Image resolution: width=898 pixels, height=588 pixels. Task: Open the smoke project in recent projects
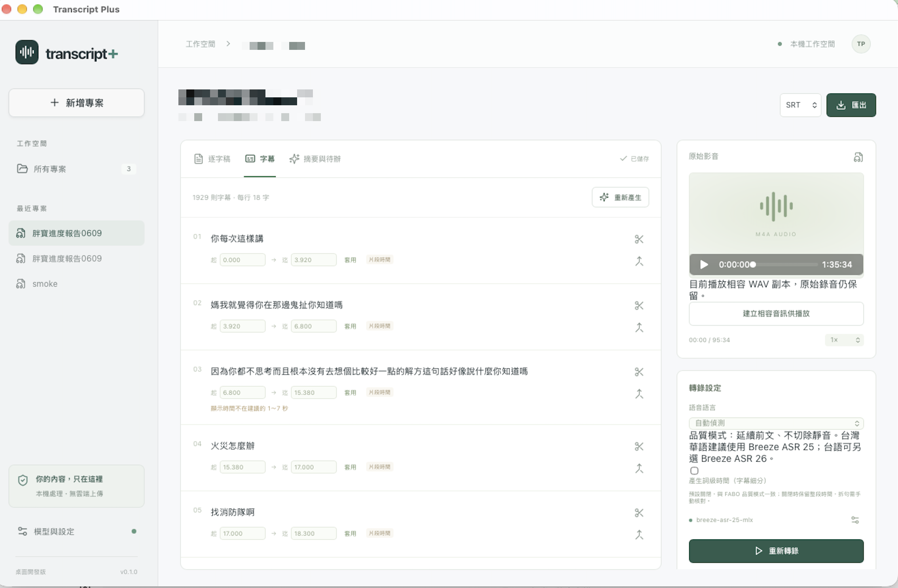click(x=76, y=284)
